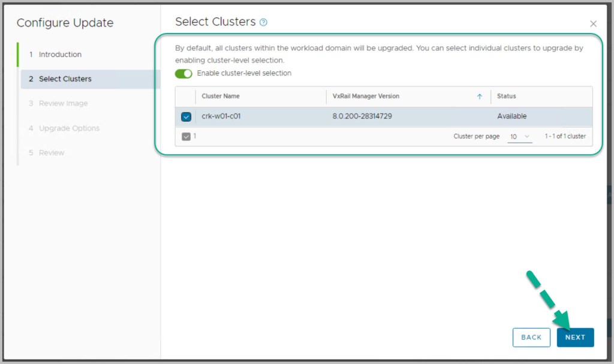The height and width of the screenshot is (364, 614).
Task: Click the Available status cell
Action: pos(511,116)
